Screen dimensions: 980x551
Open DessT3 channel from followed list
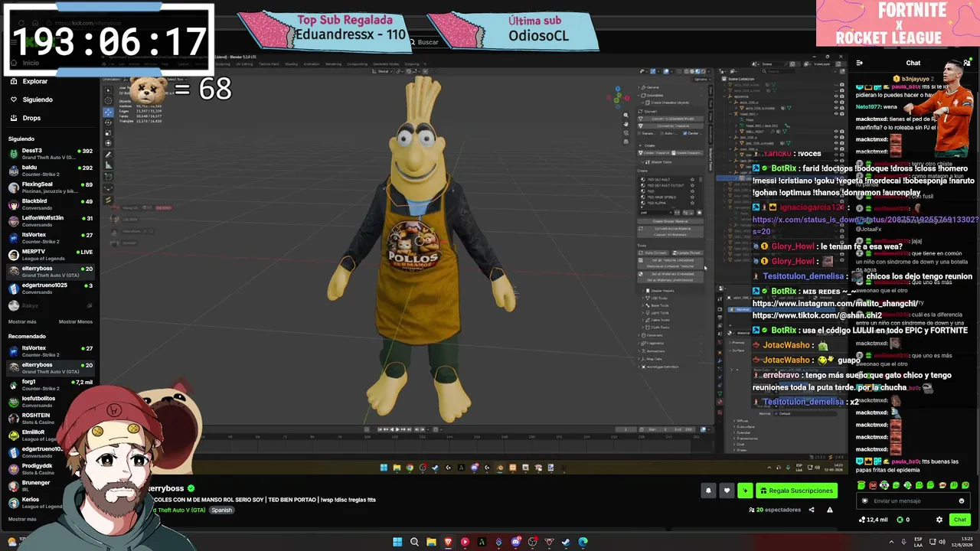[50, 154]
